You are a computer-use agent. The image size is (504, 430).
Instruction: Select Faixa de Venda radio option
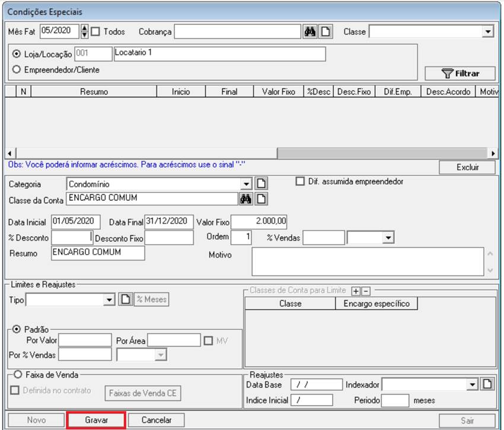click(18, 374)
